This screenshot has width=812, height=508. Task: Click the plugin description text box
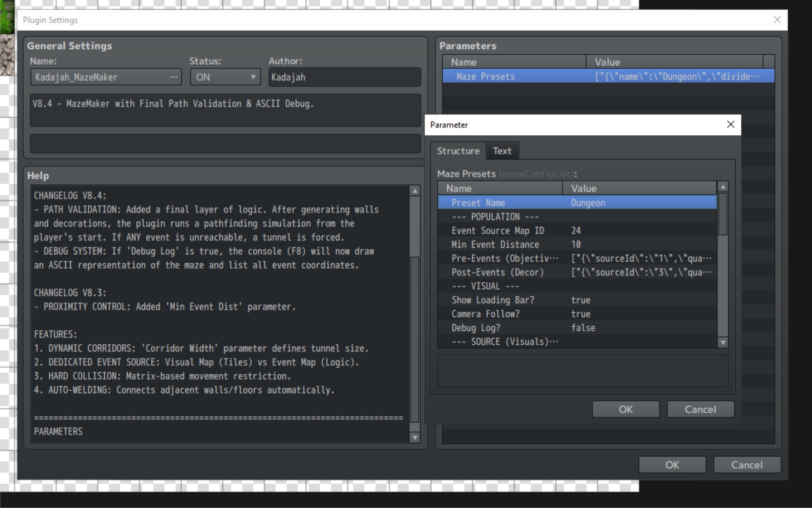tap(225, 110)
